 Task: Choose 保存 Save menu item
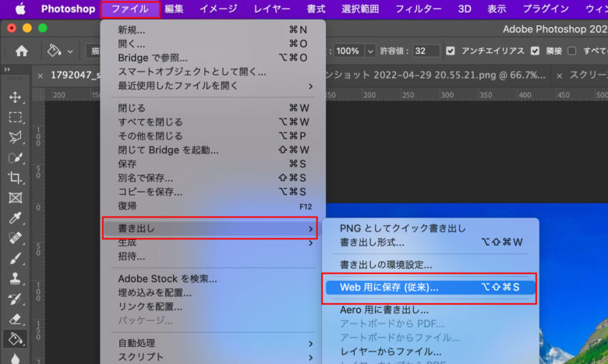point(213,164)
